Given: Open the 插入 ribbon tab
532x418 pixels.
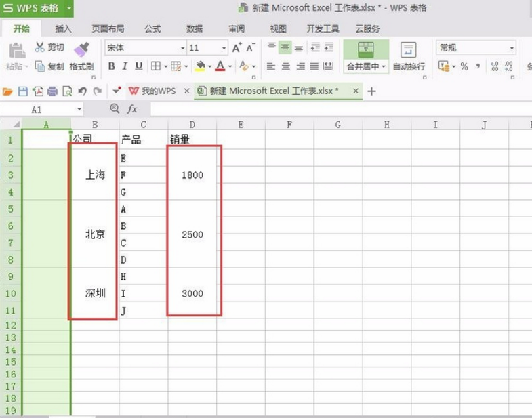Looking at the screenshot, I should point(63,28).
